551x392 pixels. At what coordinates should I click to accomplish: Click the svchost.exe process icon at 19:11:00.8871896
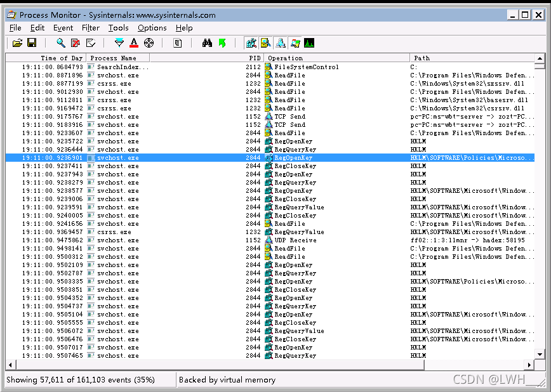pyautogui.click(x=91, y=75)
